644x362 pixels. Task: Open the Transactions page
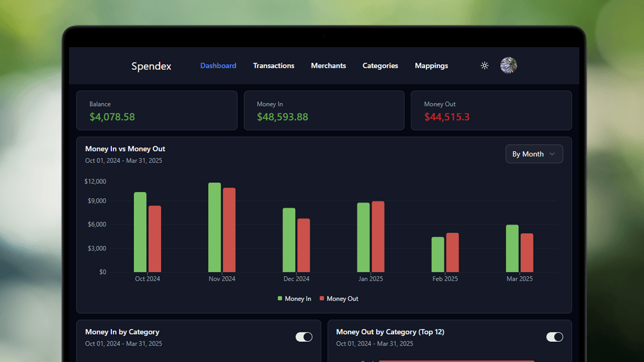[274, 66]
